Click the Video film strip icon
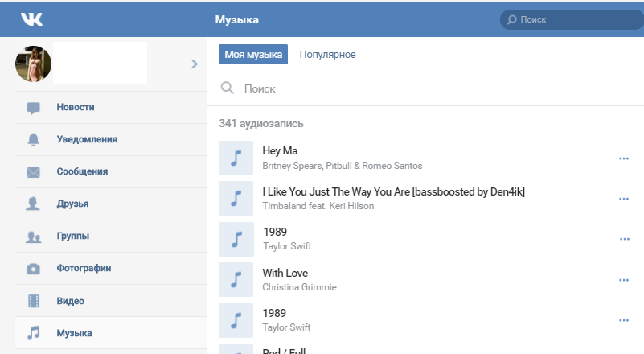Viewport: 644px width, 354px height. coord(34,301)
